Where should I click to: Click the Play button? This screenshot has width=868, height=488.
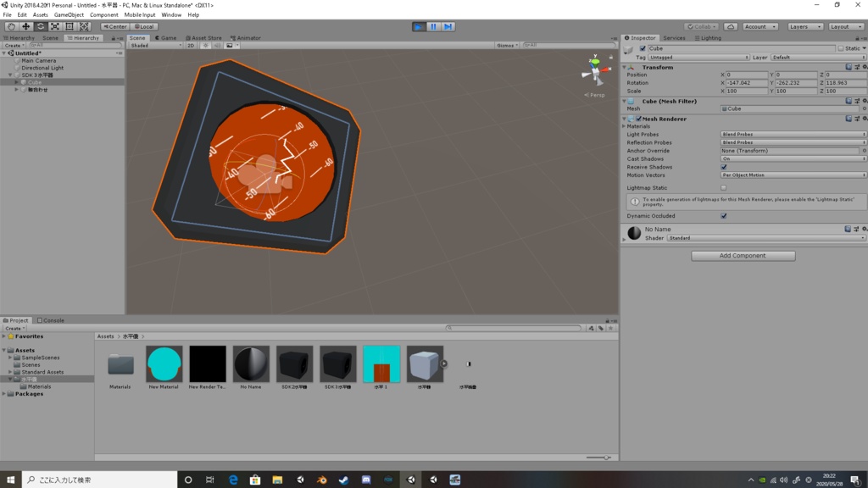coord(419,26)
